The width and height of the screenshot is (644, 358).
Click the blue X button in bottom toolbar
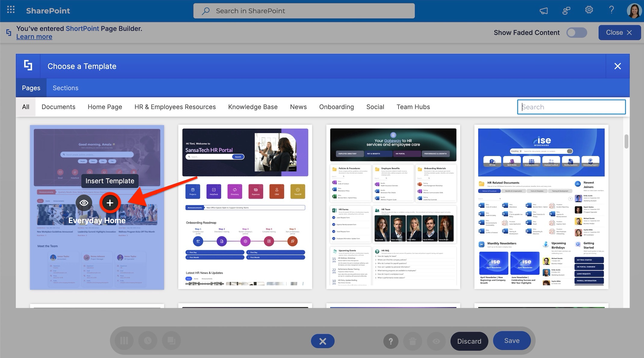tap(323, 341)
